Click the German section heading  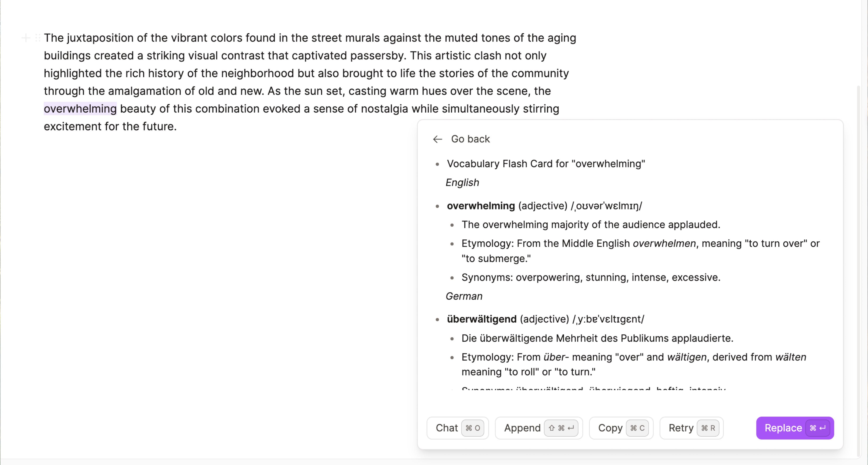pyautogui.click(x=464, y=296)
